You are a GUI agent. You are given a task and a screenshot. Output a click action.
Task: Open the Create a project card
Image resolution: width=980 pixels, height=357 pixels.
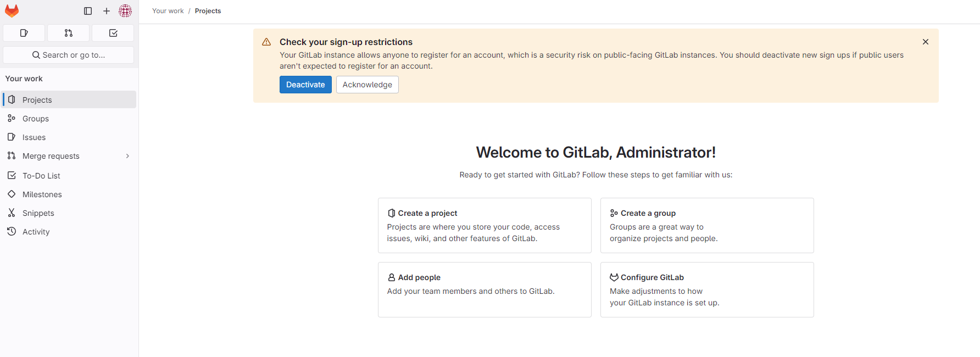(x=485, y=225)
